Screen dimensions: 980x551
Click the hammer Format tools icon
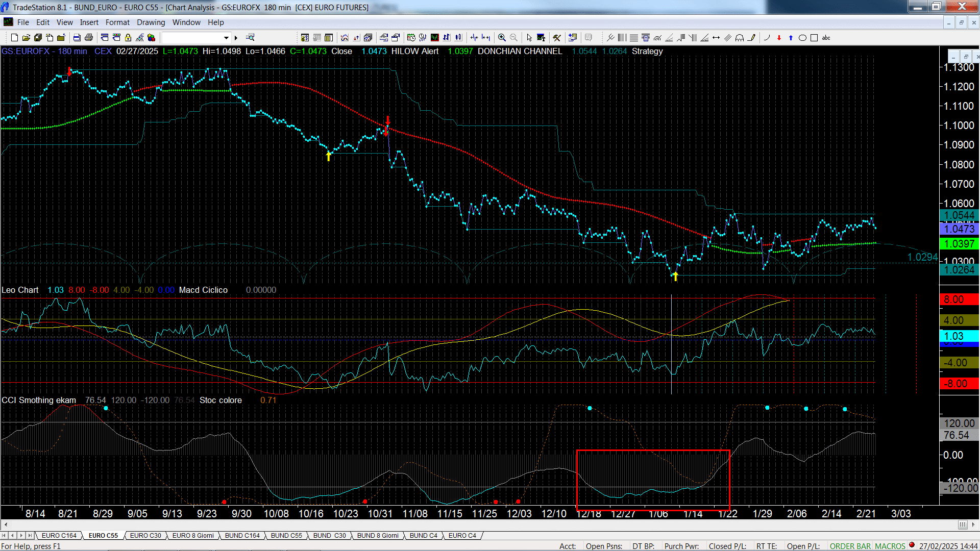557,37
